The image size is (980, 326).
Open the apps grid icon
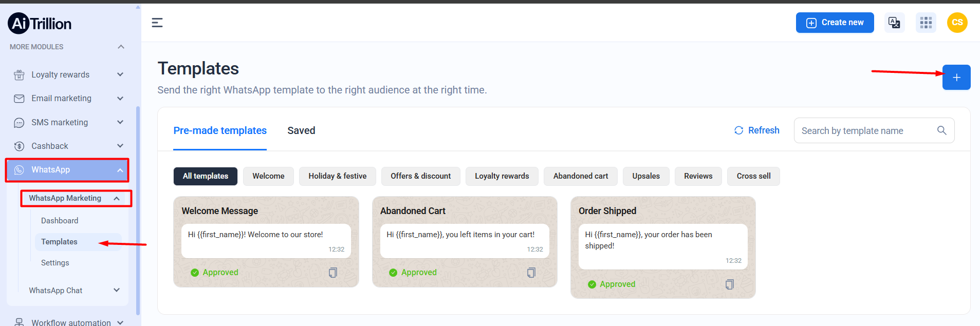tap(926, 23)
